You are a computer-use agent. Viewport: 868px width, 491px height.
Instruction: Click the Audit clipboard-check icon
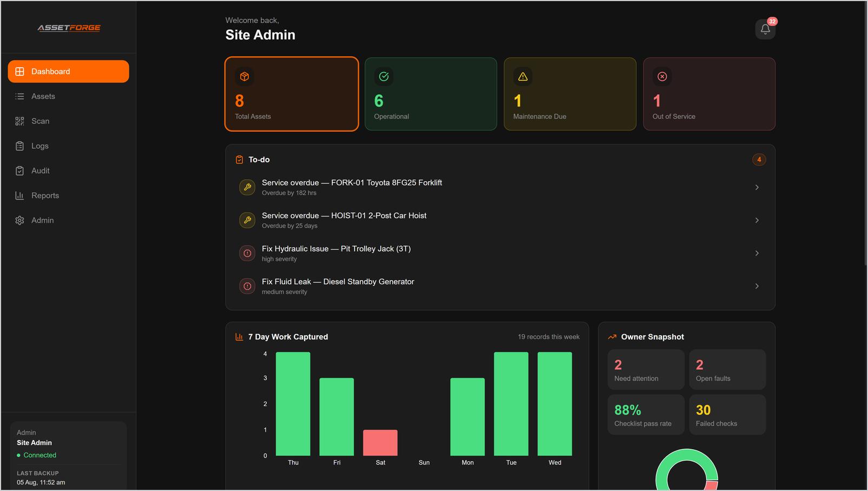pyautogui.click(x=19, y=171)
